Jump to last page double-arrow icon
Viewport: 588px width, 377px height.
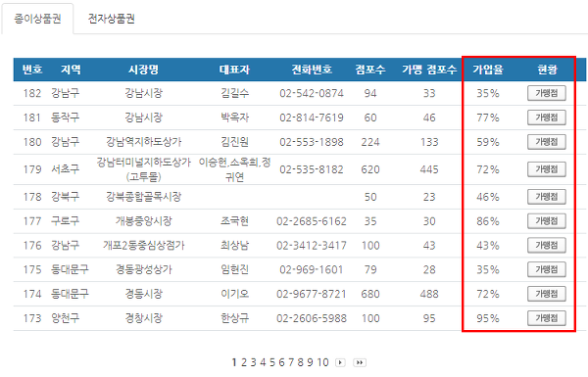tap(360, 362)
